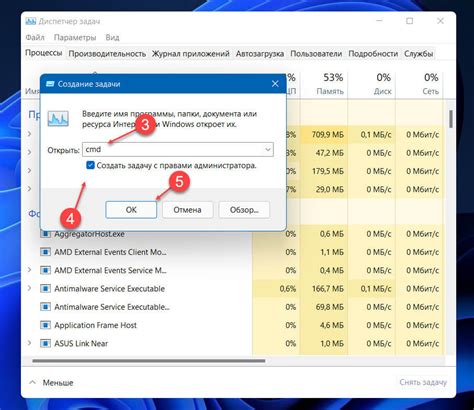Expand the Antimalware Service Executable row

(x=29, y=288)
